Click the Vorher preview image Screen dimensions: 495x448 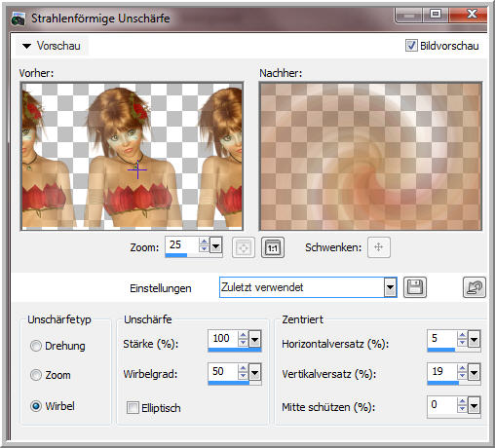point(132,156)
